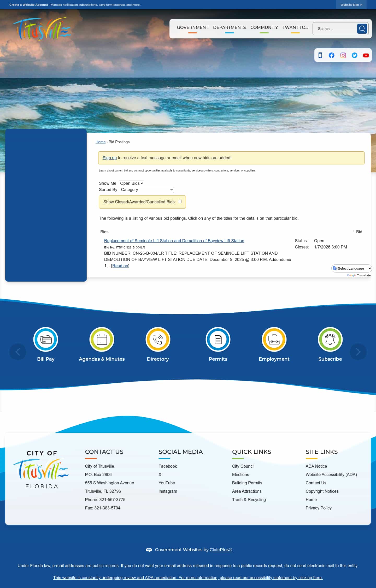Click X link under Social Media
The width and height of the screenshot is (376, 588).
(160, 474)
